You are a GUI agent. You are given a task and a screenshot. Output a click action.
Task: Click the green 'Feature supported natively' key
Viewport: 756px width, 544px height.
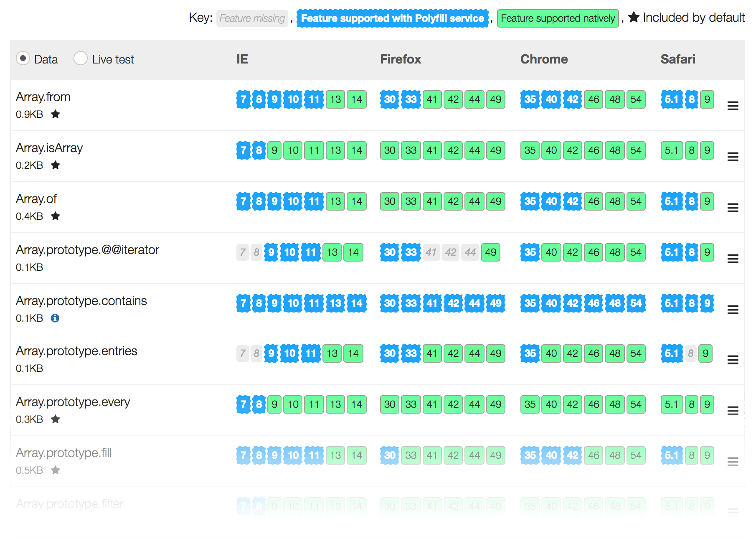tap(558, 18)
